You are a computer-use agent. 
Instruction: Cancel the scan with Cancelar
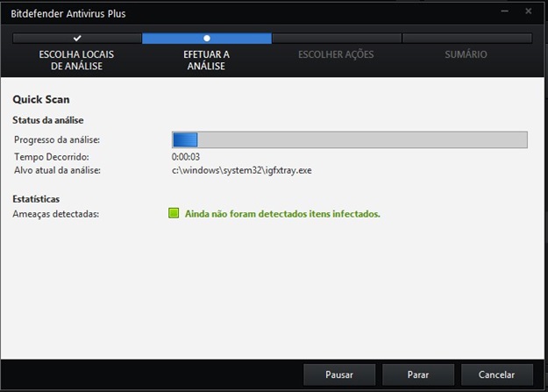coord(496,374)
